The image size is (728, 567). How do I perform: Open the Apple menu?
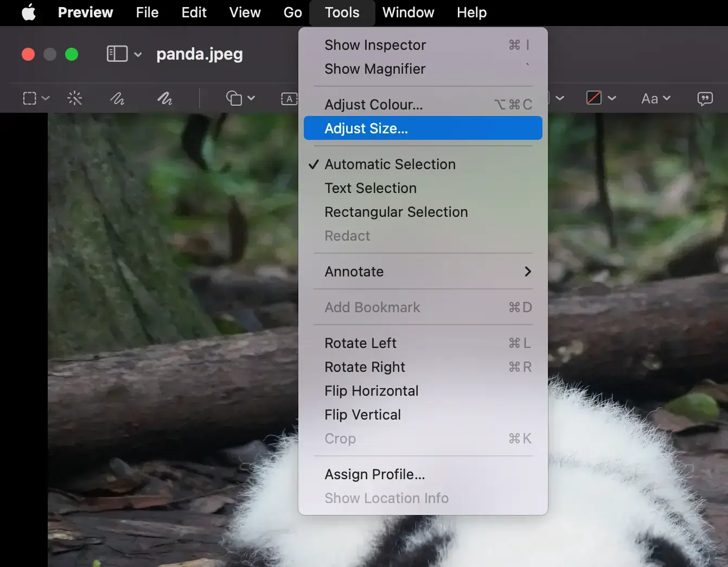29,12
